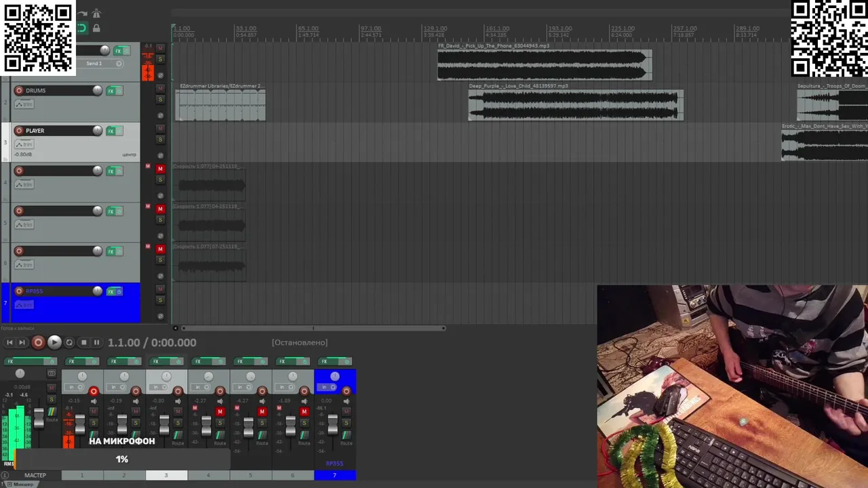Image resolution: width=868 pixels, height=488 pixels.
Task: Select mixer strip number 1 label
Action: pyautogui.click(x=82, y=475)
